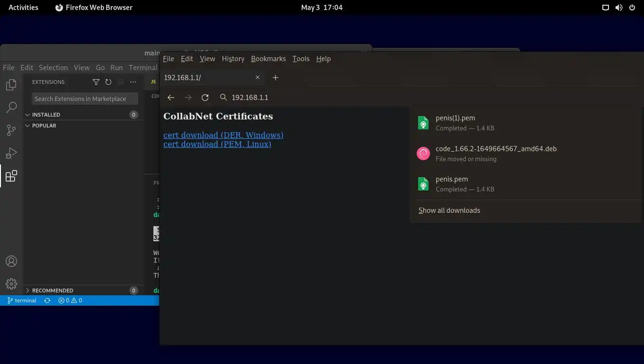This screenshot has height=364, width=644.
Task: Open VS Code File menu
Action: pyautogui.click(x=9, y=68)
